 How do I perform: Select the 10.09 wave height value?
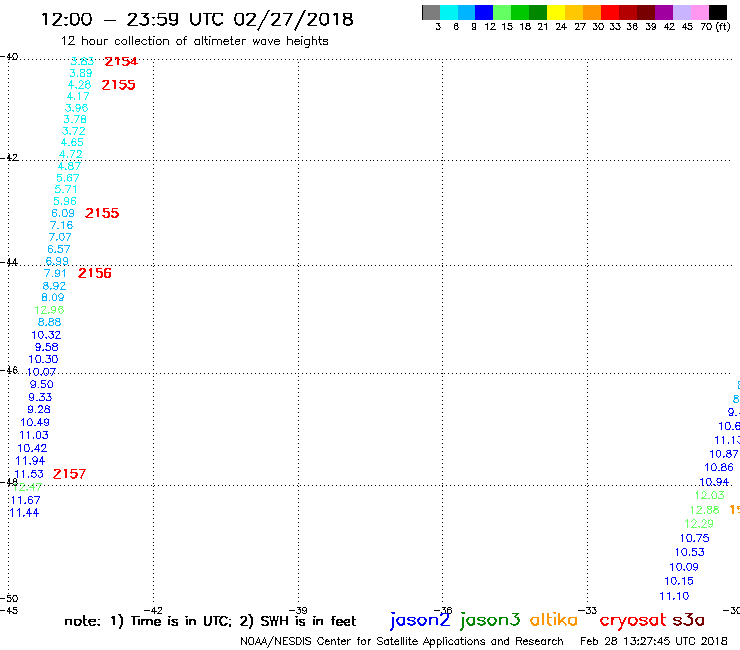coord(684,567)
